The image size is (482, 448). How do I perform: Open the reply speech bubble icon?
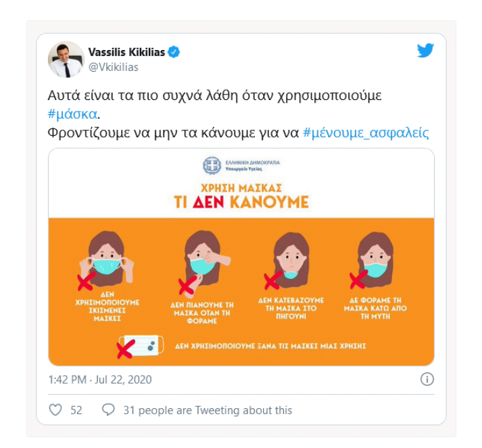(108, 410)
